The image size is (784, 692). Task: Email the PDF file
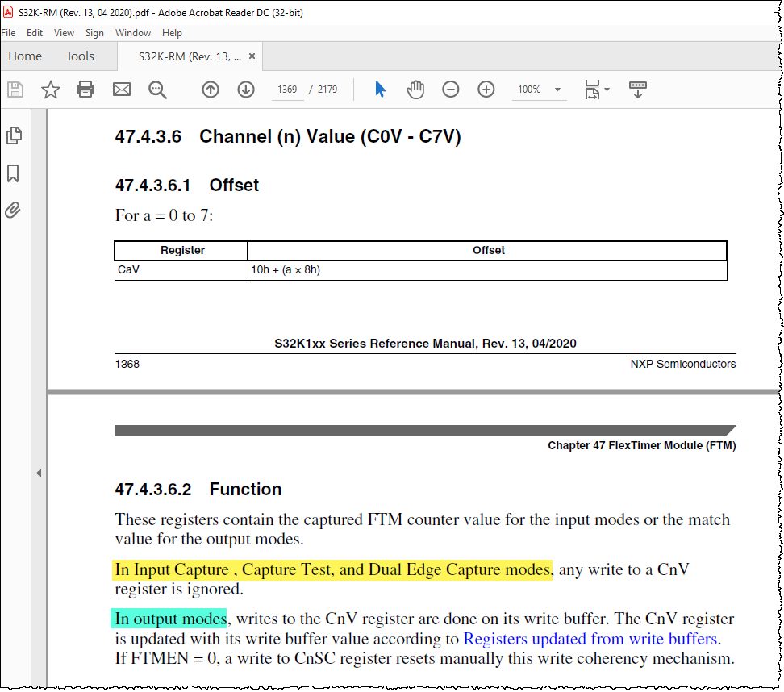(x=122, y=90)
